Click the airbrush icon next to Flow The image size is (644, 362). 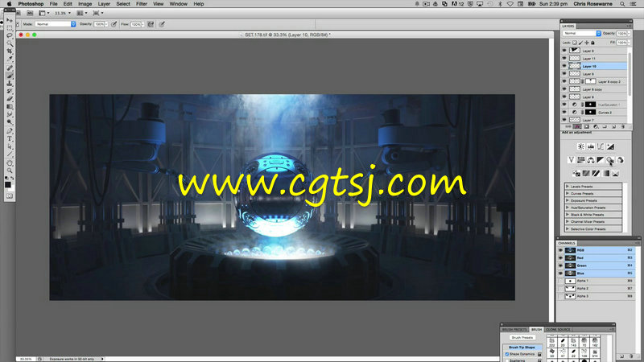pos(151,24)
